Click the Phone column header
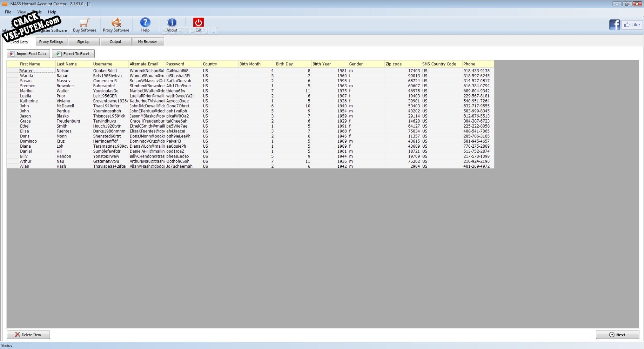Image resolution: width=644 pixels, height=349 pixels. coord(478,64)
